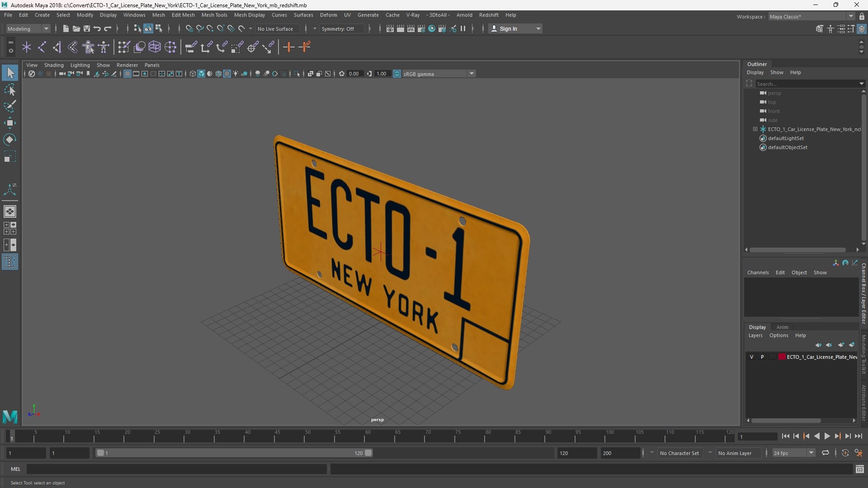Activate the Lasso Select tool
Screen dimensions: 868x488
coord(10,89)
